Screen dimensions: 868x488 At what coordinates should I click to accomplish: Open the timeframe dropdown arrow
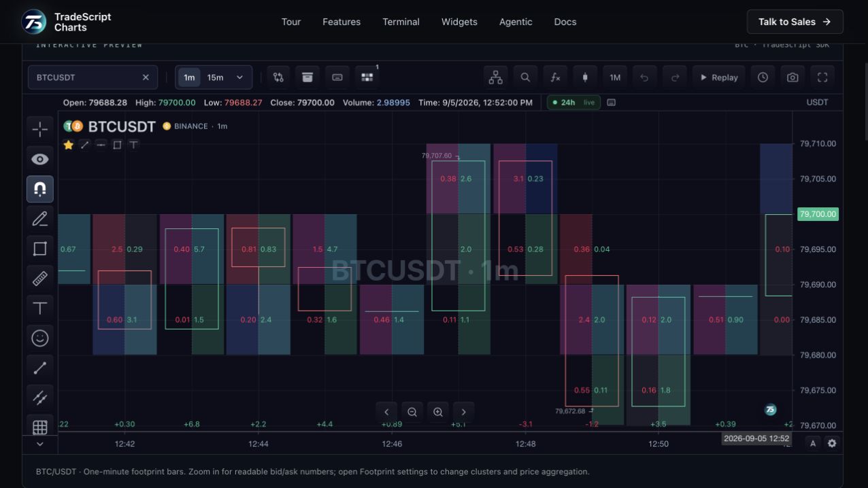[239, 77]
